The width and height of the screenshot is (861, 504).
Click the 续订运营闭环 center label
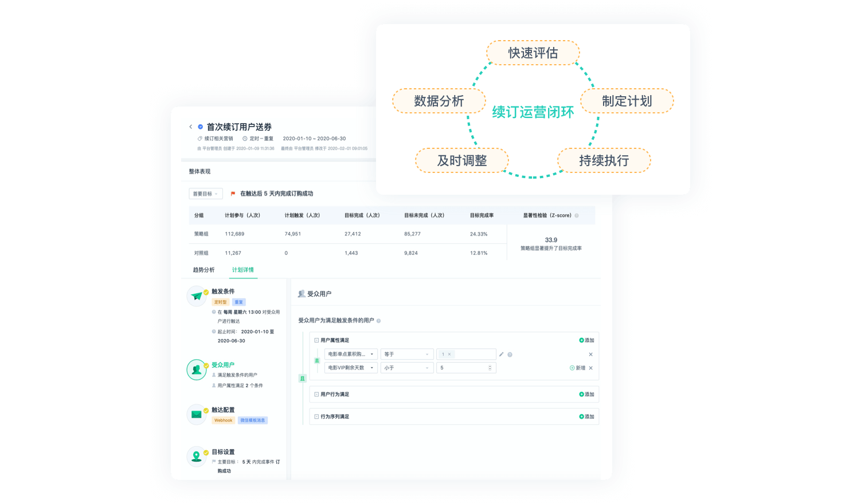[x=533, y=112]
